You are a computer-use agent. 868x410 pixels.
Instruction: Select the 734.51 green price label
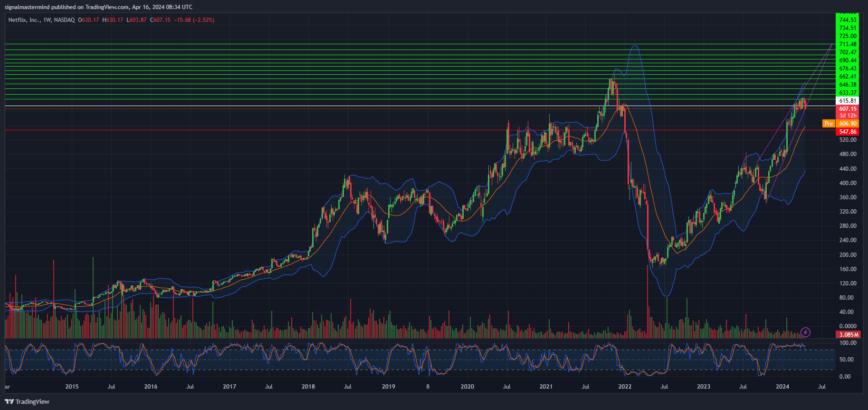coord(848,28)
